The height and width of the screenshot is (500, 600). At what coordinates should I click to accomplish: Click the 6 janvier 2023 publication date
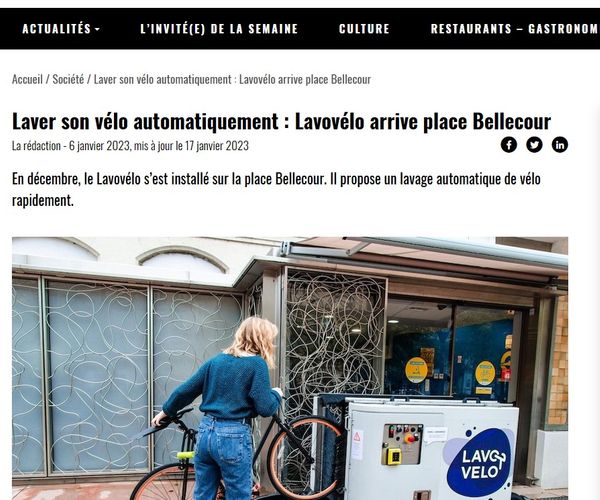(99, 146)
